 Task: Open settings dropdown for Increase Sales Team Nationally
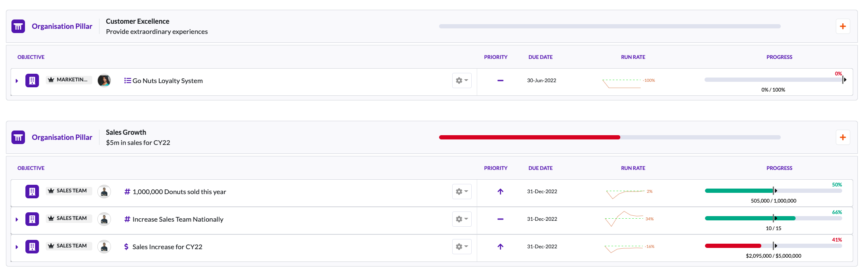click(x=462, y=219)
